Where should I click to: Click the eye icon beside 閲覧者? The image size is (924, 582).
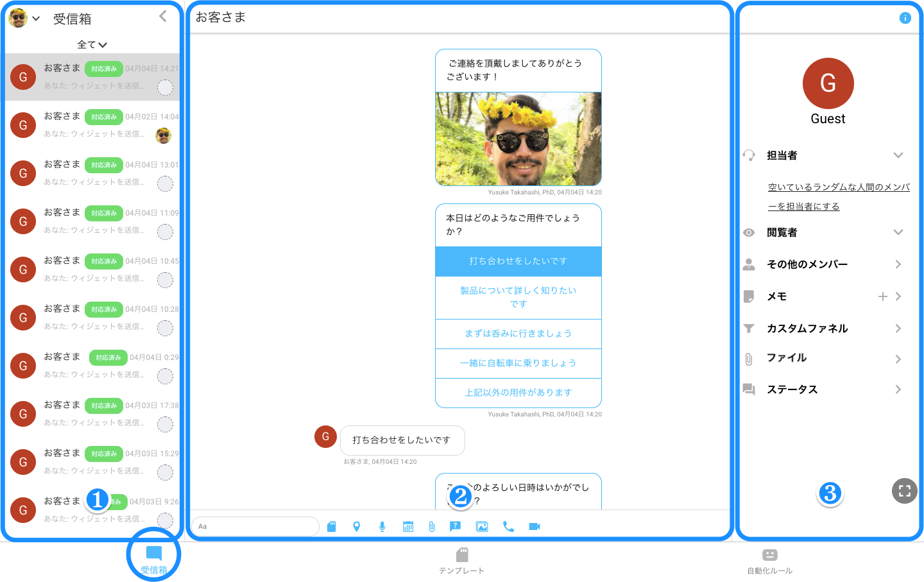tap(749, 232)
